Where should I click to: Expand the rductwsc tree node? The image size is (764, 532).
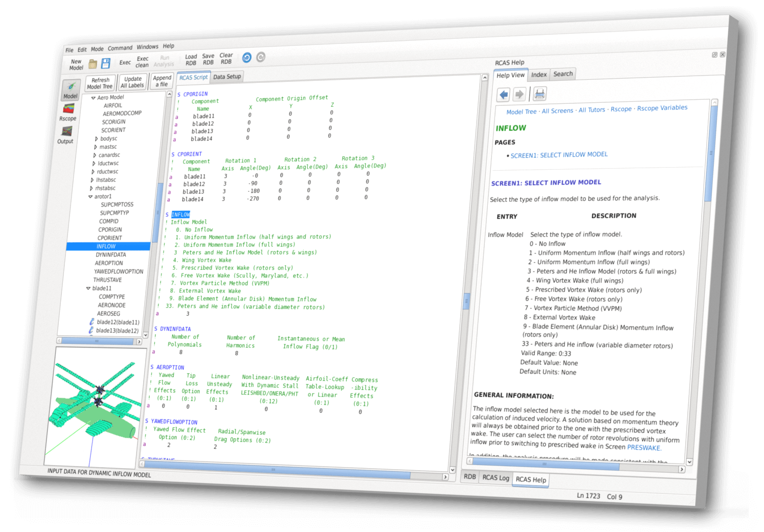pos(93,172)
